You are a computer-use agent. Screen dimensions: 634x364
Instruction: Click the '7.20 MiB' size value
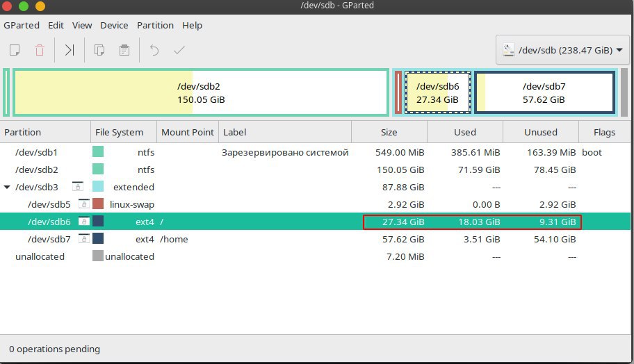[405, 256]
